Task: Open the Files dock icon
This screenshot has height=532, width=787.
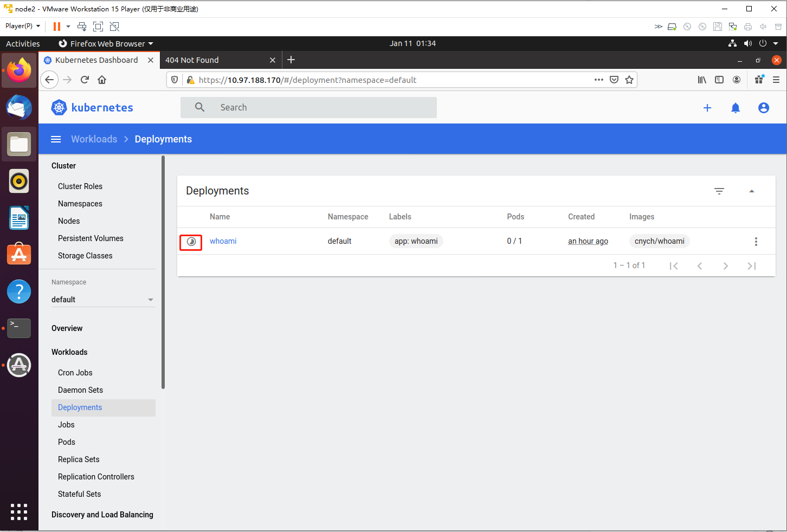Action: tap(19, 144)
